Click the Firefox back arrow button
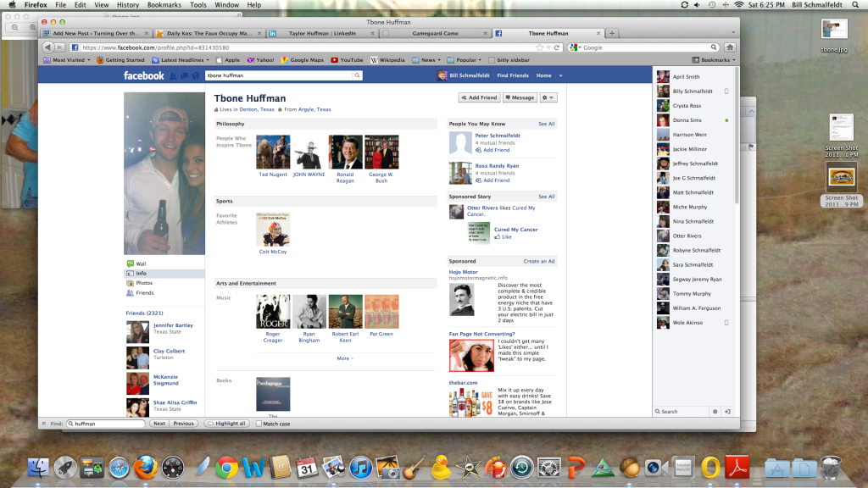This screenshot has height=488, width=868. coord(47,47)
